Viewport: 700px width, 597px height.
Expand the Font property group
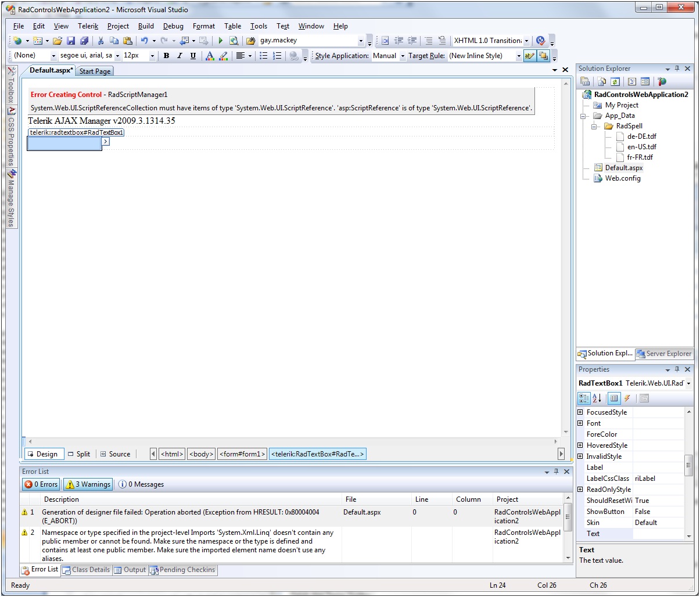pos(580,423)
